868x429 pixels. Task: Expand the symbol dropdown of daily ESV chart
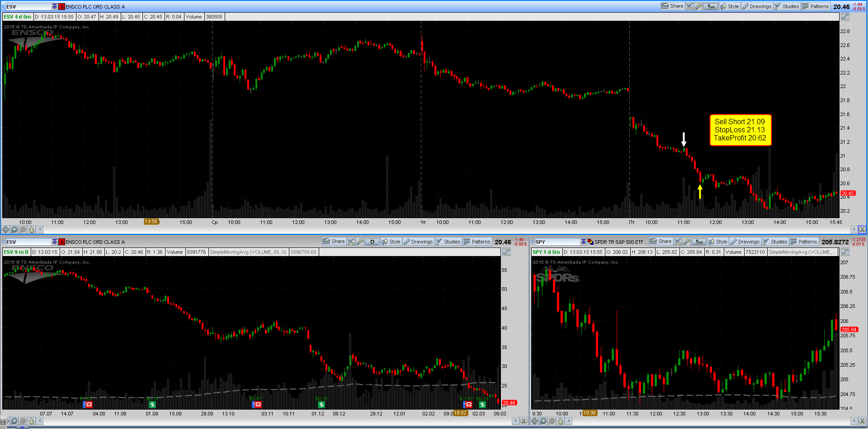(55, 242)
